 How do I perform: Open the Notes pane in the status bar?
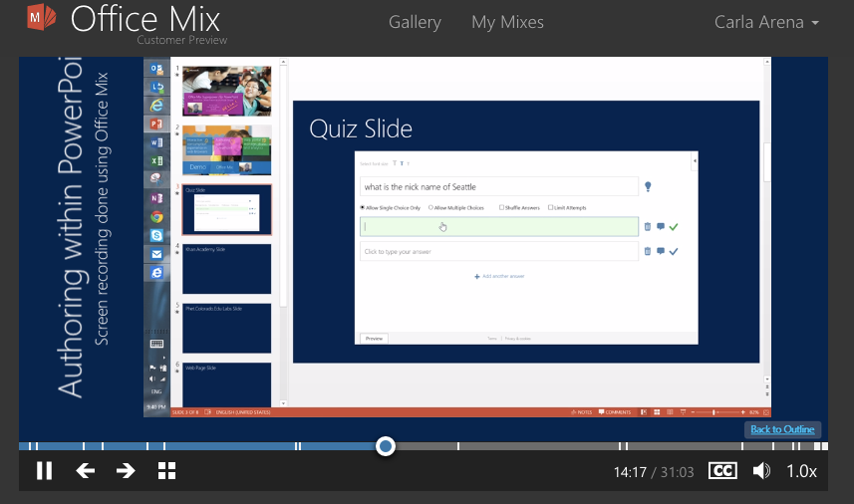click(582, 412)
